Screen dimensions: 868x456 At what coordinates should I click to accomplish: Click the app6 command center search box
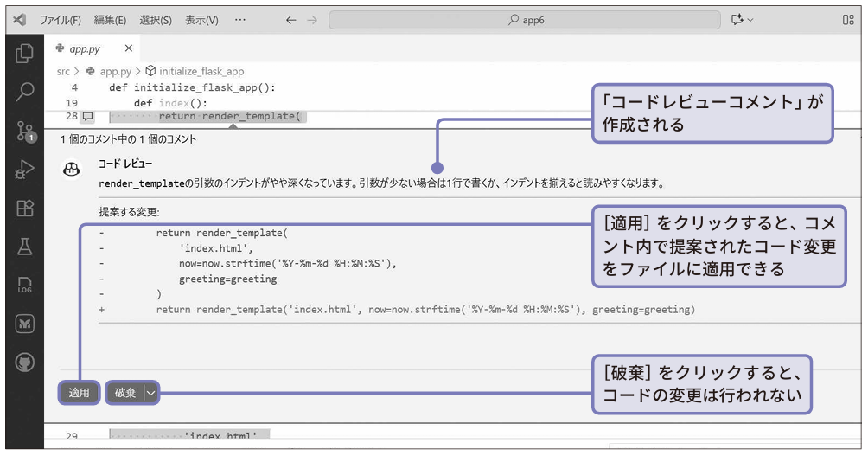525,20
